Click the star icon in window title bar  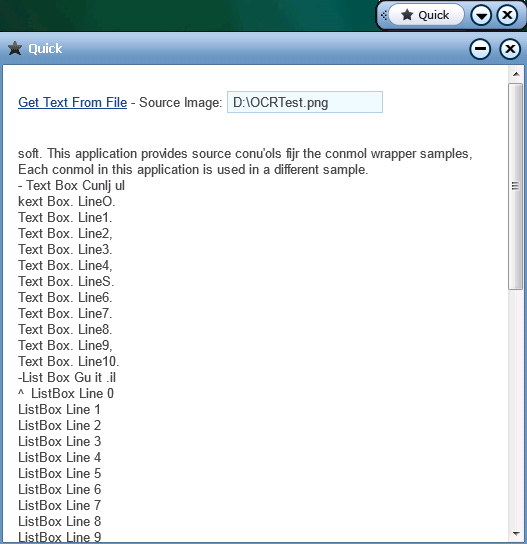pos(15,48)
